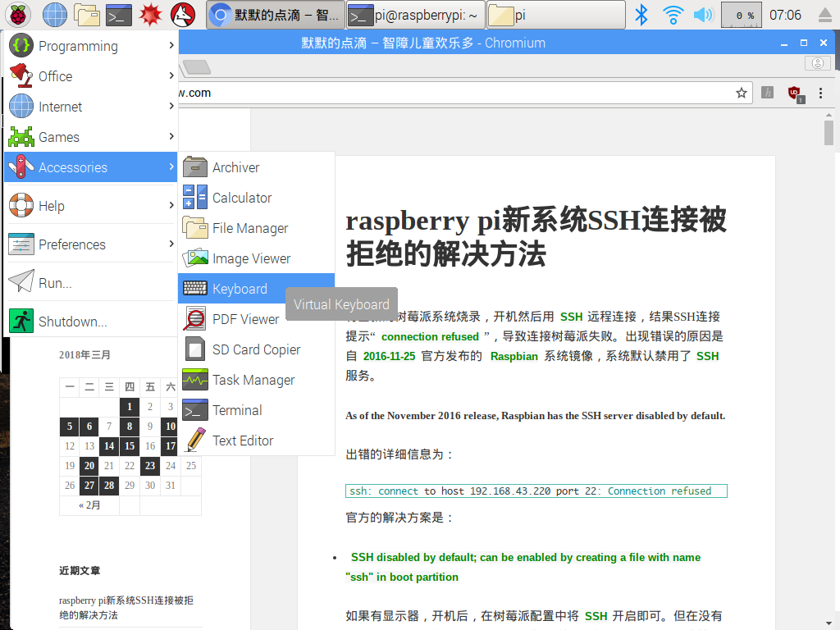Open the SSH disabled by default link

525,558
